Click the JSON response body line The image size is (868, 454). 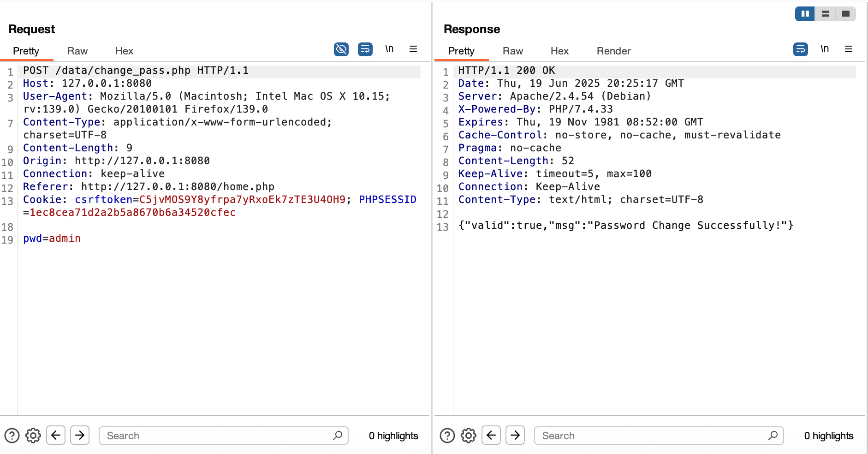(626, 226)
